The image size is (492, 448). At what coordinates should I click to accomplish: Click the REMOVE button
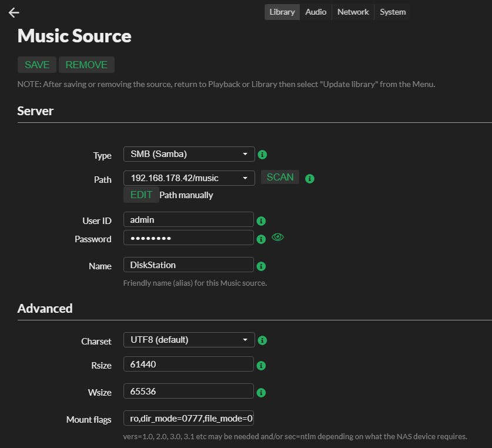pos(86,65)
